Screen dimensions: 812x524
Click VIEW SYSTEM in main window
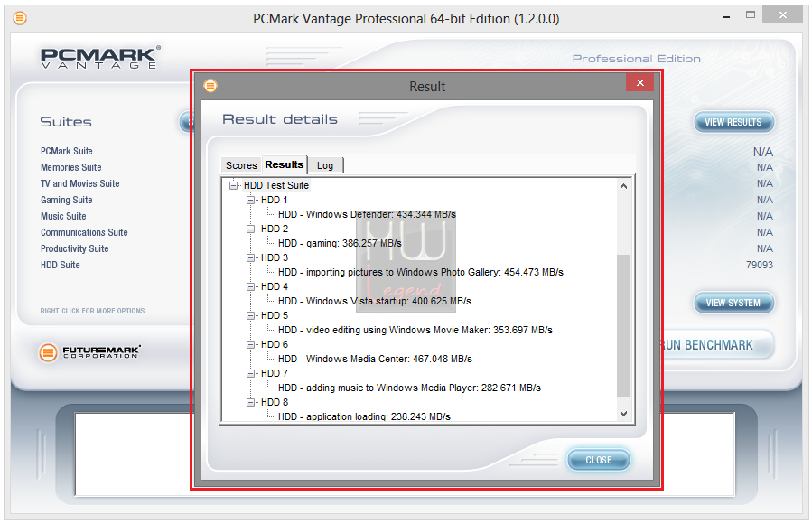coord(733,303)
